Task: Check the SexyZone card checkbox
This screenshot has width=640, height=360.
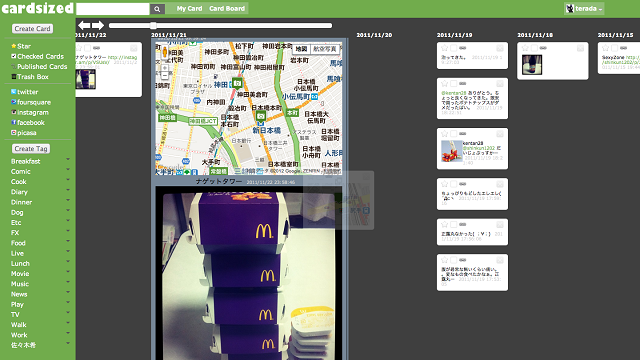Action: 614,48
